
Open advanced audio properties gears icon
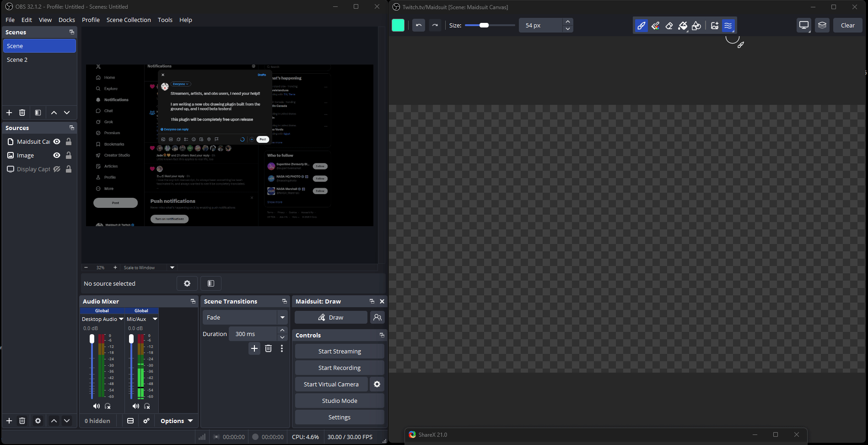(146, 421)
